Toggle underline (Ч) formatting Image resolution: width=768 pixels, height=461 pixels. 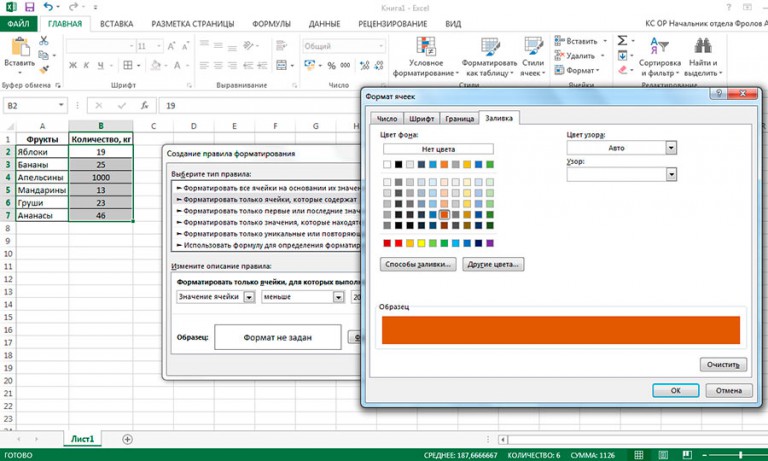pyautogui.click(x=100, y=65)
